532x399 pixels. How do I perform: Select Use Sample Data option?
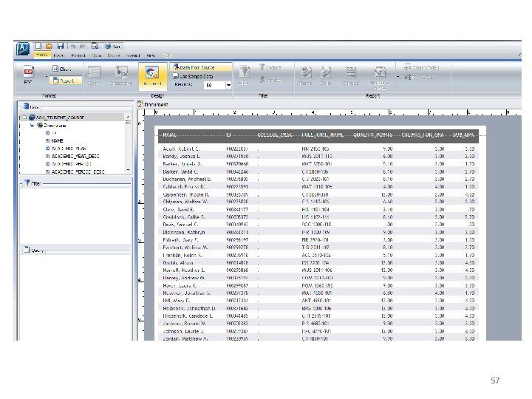[x=193, y=76]
